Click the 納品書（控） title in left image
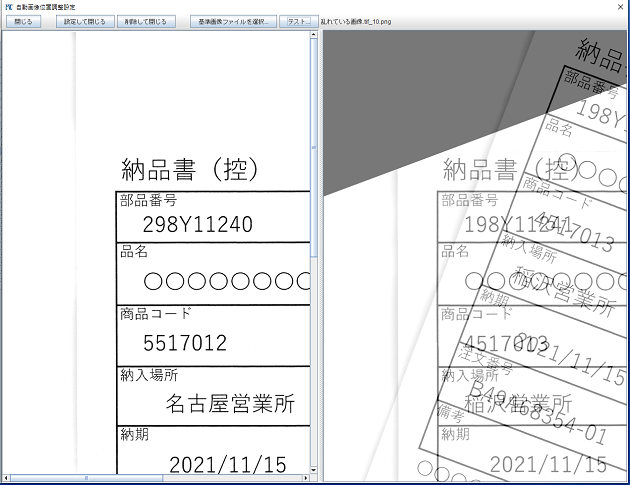The image size is (630, 485). click(x=190, y=170)
